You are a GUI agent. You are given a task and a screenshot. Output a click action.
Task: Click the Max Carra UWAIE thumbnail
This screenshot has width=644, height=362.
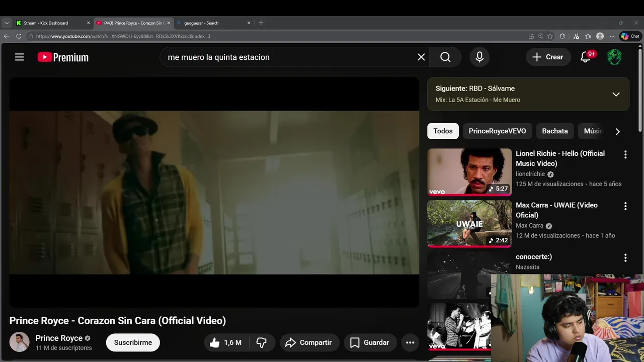pyautogui.click(x=469, y=223)
